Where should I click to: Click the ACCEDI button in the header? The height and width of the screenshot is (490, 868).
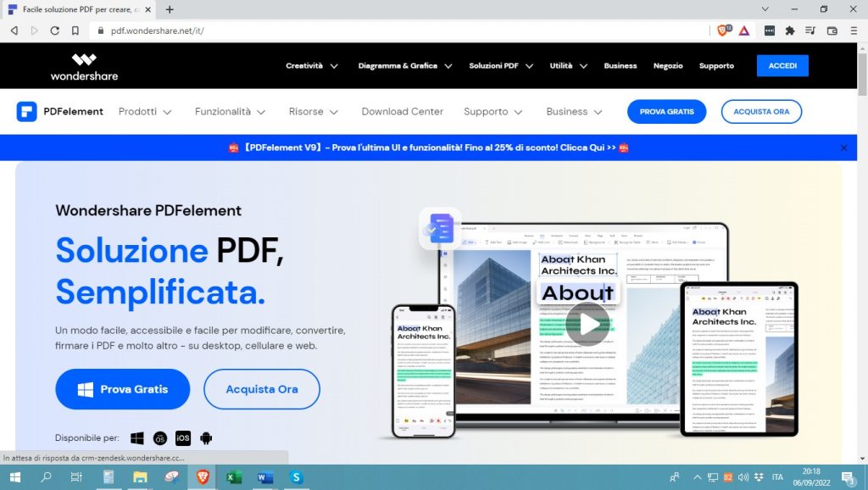(x=782, y=65)
